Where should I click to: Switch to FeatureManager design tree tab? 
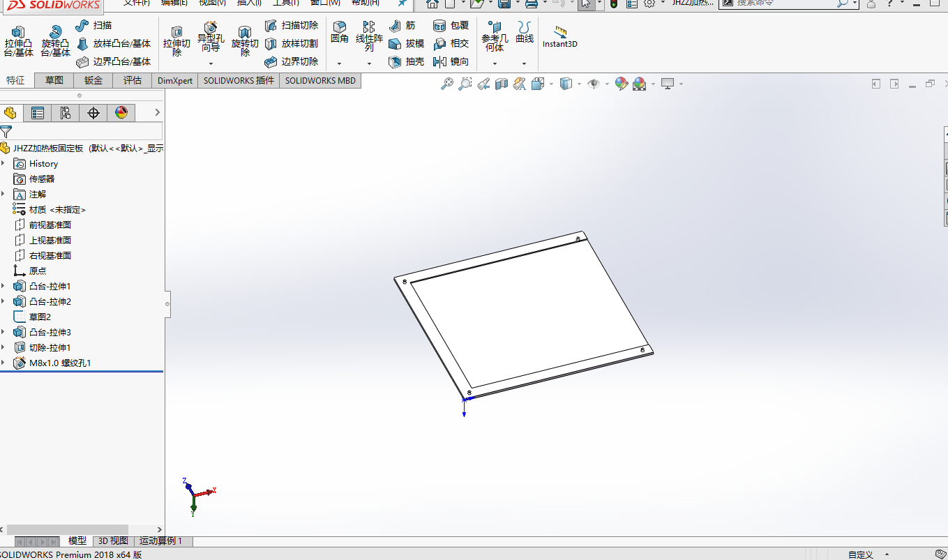pos(10,113)
